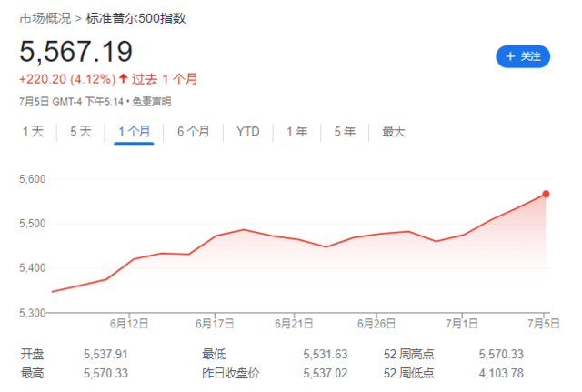Switch to the 5 年 tab

pyautogui.click(x=345, y=131)
